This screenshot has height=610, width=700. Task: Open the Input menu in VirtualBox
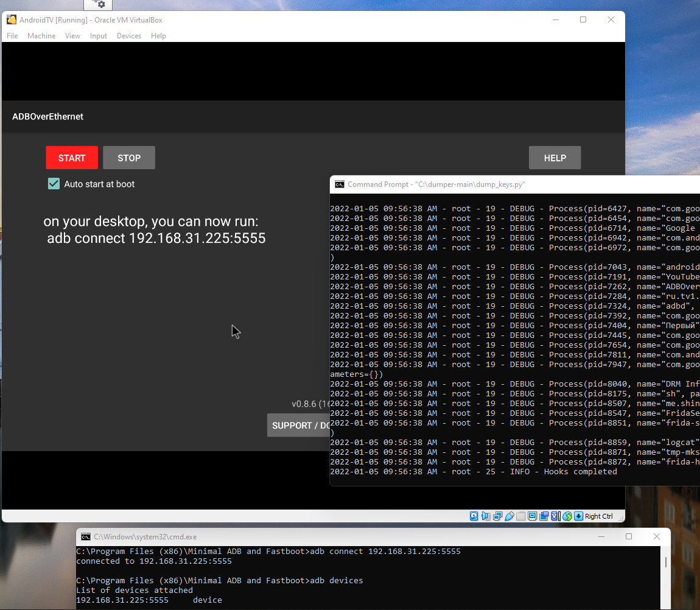[x=98, y=36]
